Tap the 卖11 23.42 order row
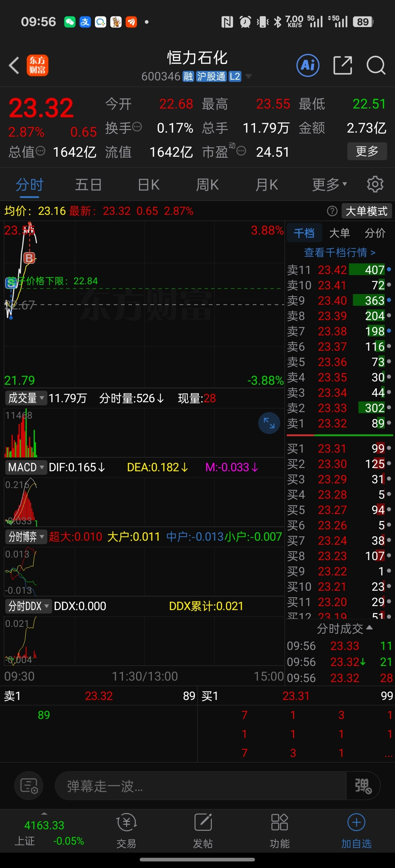Screen dimensions: 395x868 339,270
